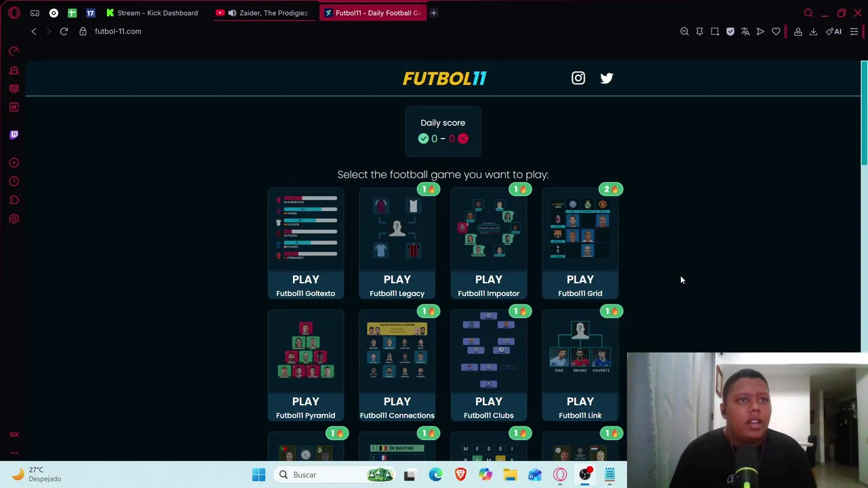
Task: Click the zoom magnifier in address bar
Action: (684, 31)
